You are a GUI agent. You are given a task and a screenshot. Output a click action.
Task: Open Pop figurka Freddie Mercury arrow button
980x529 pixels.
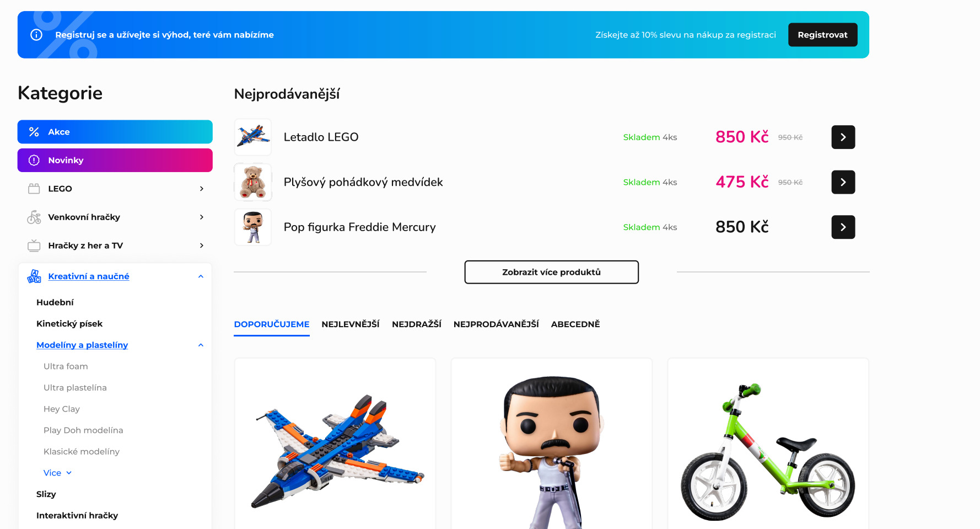click(843, 227)
